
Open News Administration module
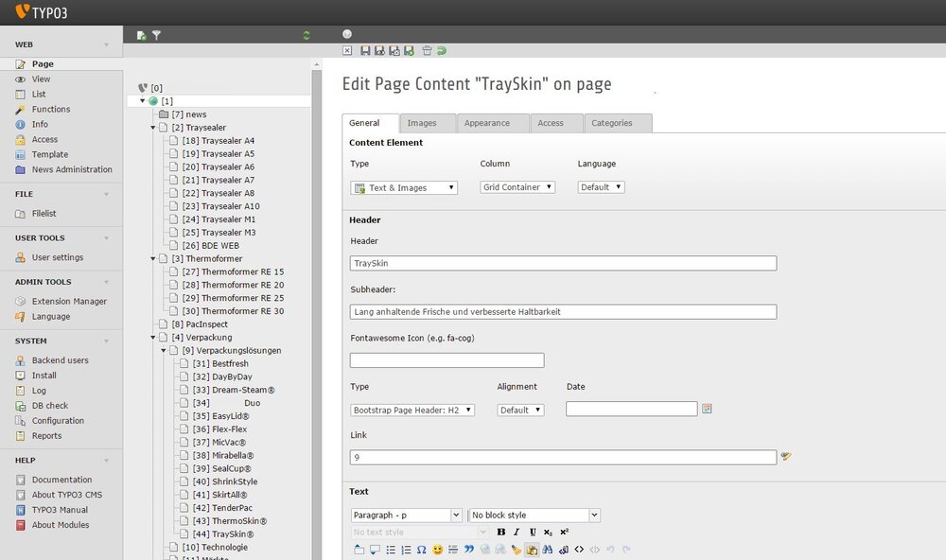point(72,169)
